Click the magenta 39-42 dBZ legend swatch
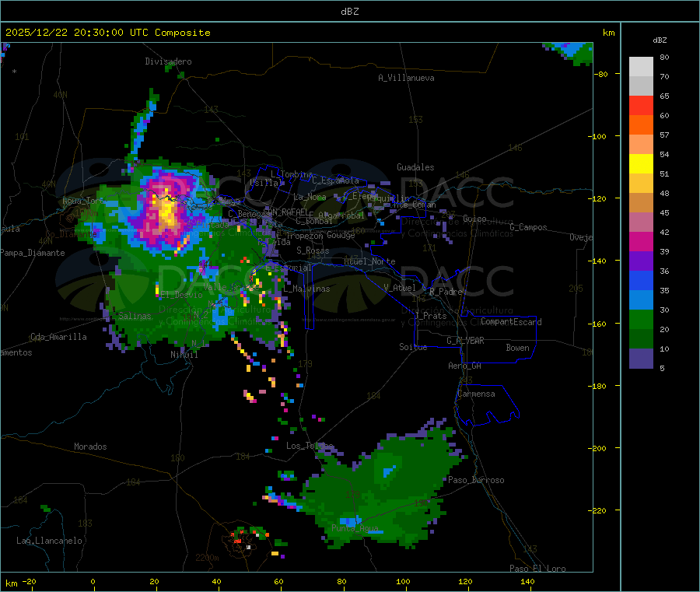 641,241
